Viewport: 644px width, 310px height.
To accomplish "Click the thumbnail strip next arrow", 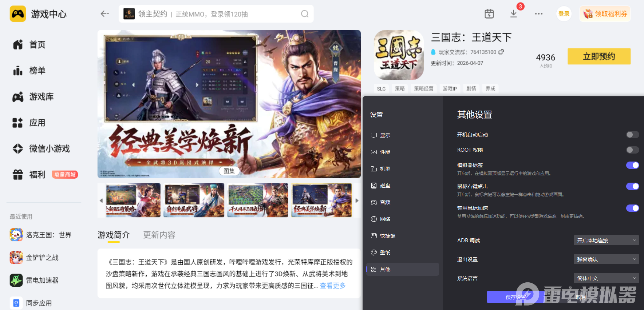I will pyautogui.click(x=357, y=200).
